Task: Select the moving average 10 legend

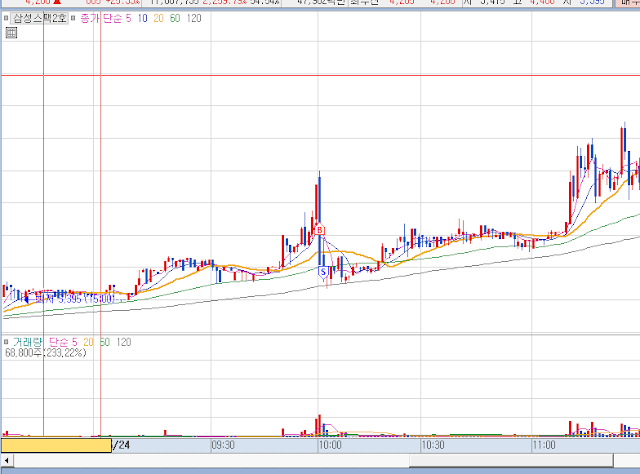Action: (142, 18)
